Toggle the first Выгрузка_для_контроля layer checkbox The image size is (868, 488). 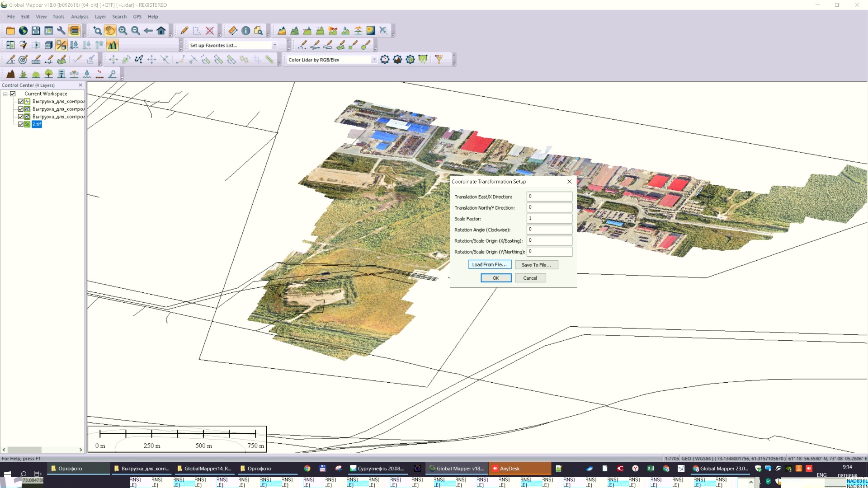click(21, 102)
